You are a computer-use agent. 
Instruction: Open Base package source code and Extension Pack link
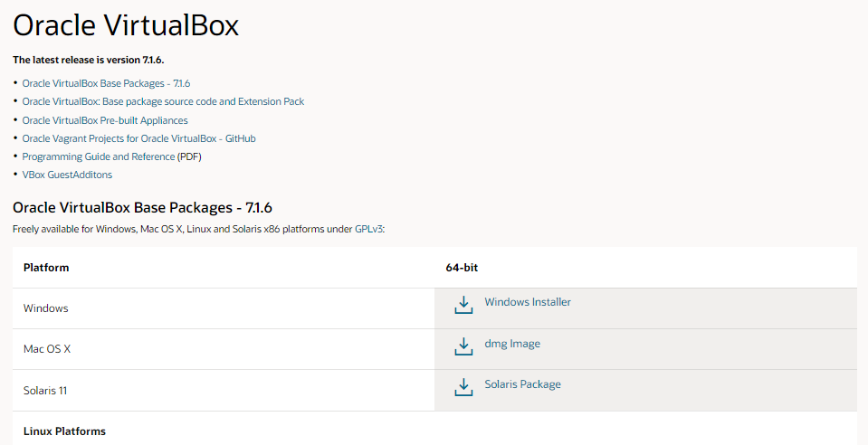point(163,102)
